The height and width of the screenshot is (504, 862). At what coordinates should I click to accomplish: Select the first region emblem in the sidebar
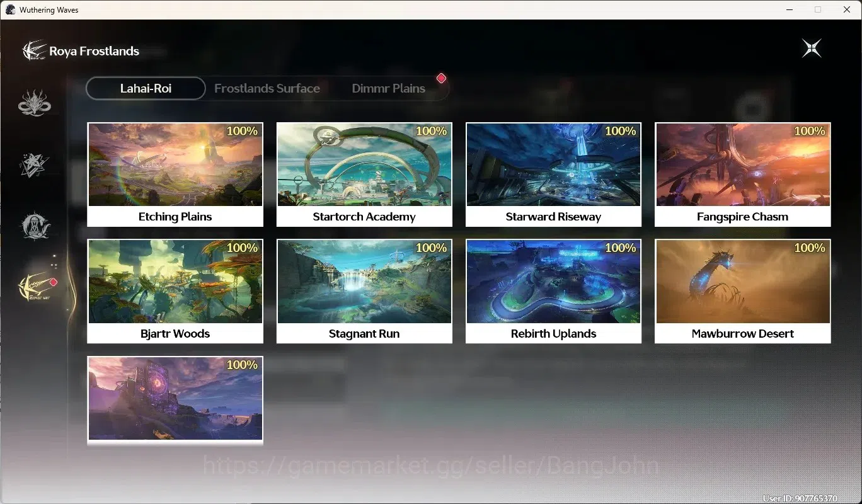pos(35,103)
